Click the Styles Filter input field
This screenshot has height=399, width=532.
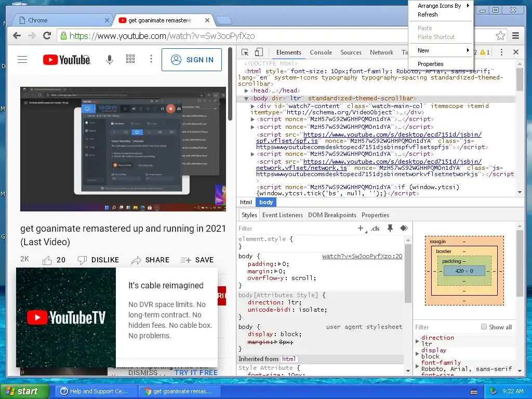tap(295, 229)
